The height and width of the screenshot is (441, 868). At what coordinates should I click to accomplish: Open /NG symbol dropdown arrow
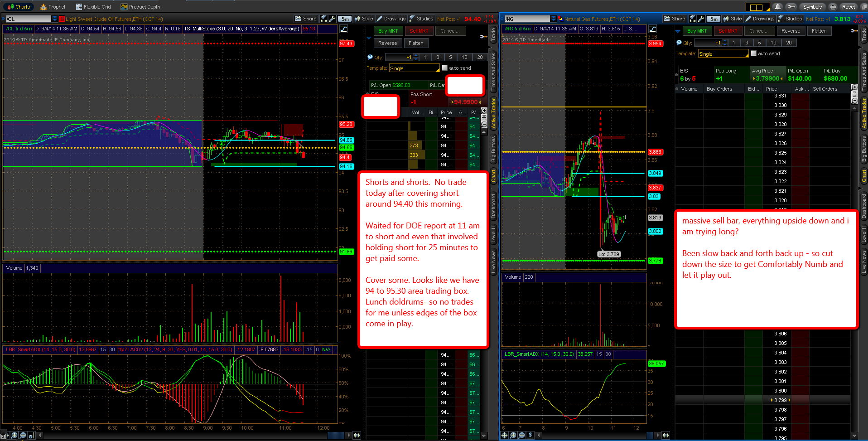coord(553,19)
